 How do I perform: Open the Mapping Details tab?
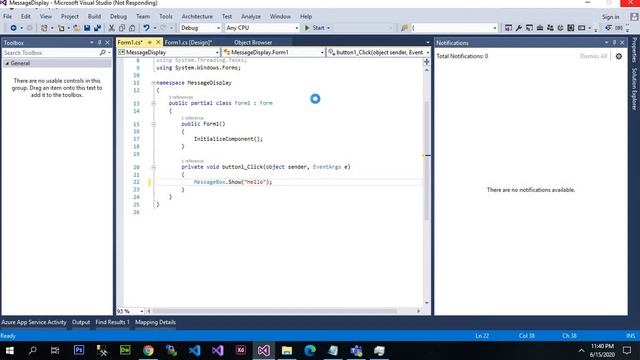[156, 322]
